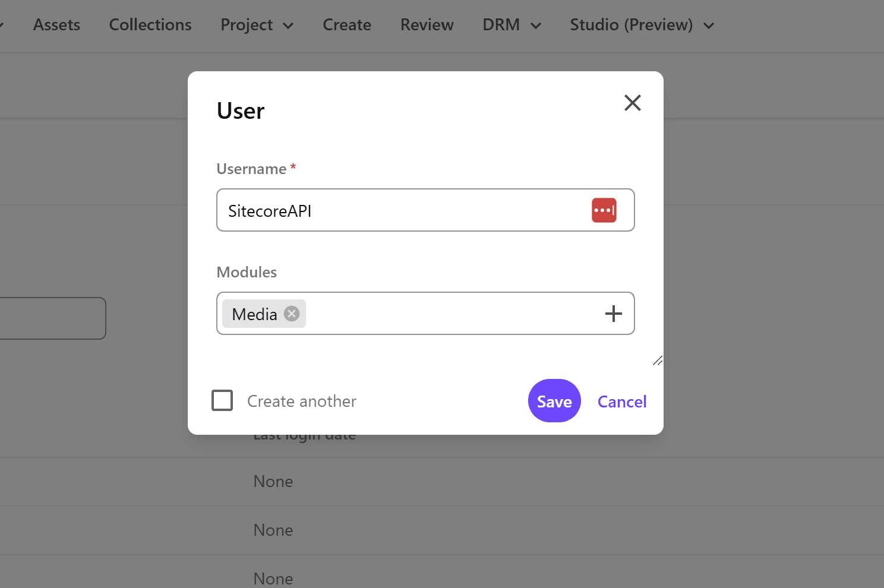Go to Collections in navigation
This screenshot has height=588, width=884.
point(150,25)
